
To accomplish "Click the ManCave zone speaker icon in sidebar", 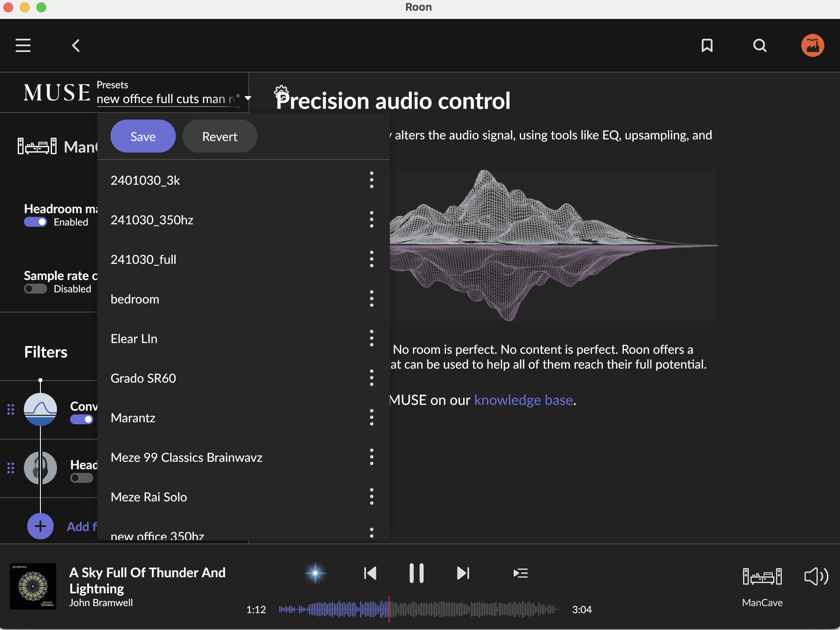I will [37, 147].
